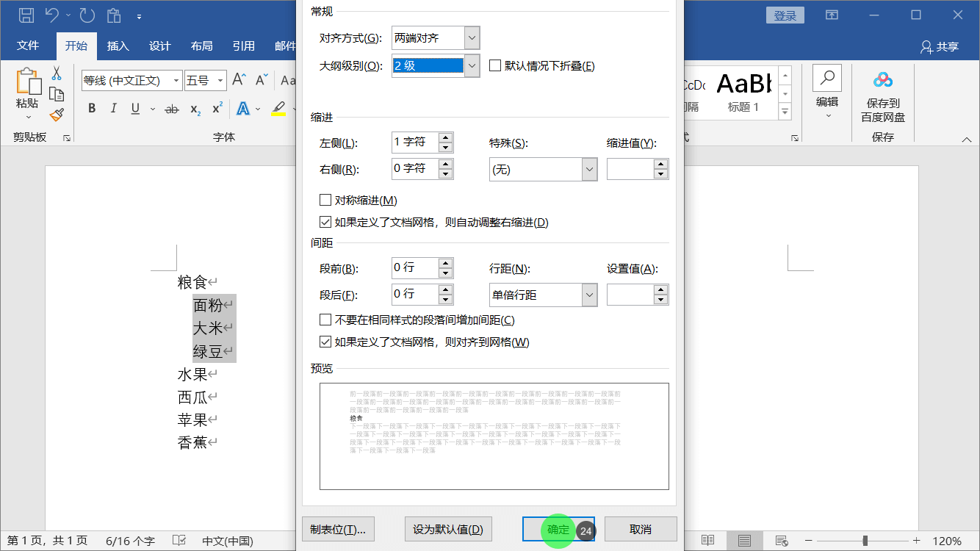Click 保存到百度网盘 cloud icon
Image resolution: width=980 pixels, height=551 pixels.
(x=883, y=80)
